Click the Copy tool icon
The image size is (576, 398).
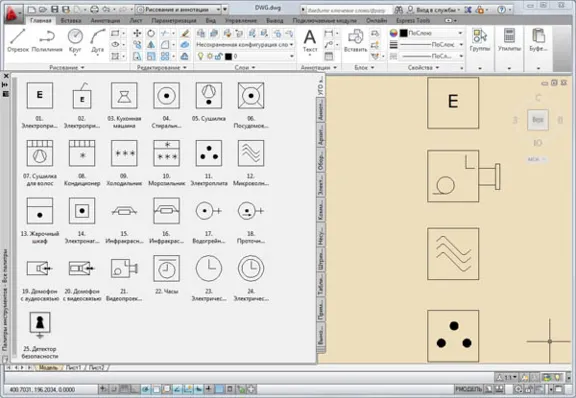pos(137,45)
